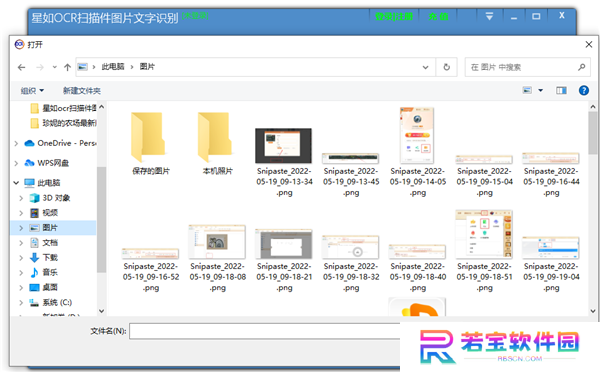Open help with question mark icon
600x372 pixels.
click(x=584, y=90)
